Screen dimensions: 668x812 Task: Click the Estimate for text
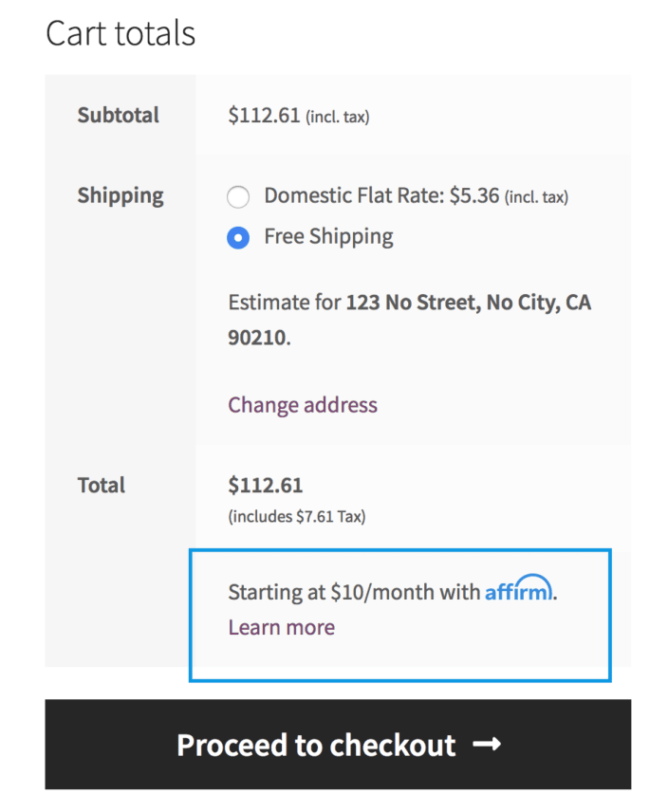[x=284, y=304]
